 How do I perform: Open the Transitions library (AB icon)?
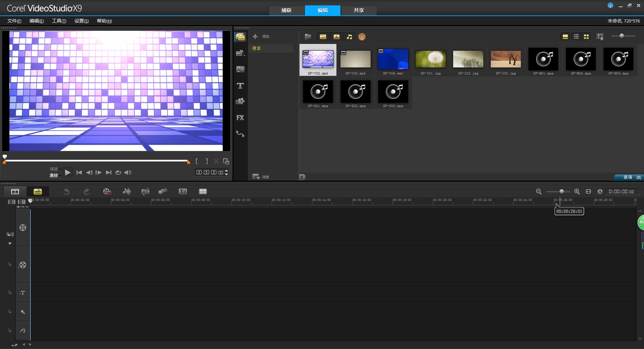[x=240, y=69]
